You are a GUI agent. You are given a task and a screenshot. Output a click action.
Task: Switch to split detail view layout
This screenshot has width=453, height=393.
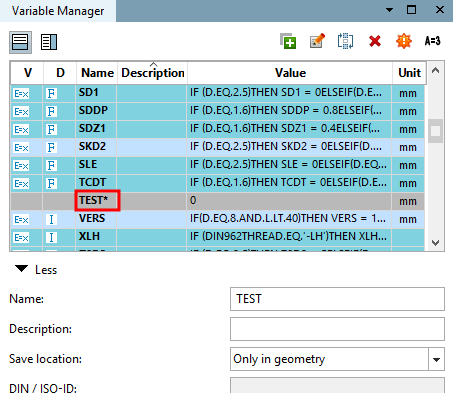pyautogui.click(x=49, y=42)
